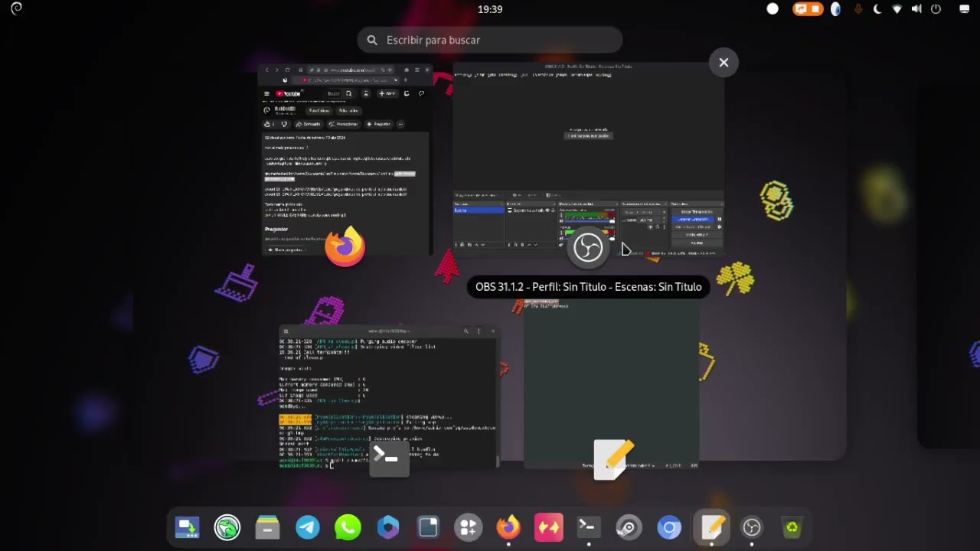
Task: Open the Wi-Fi network indicator
Action: [x=897, y=9]
